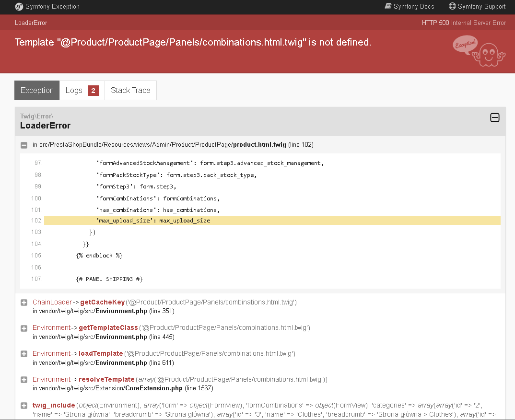The height and width of the screenshot is (420, 515).
Task: Click the getTemplateClass method name
Action: [x=108, y=327]
